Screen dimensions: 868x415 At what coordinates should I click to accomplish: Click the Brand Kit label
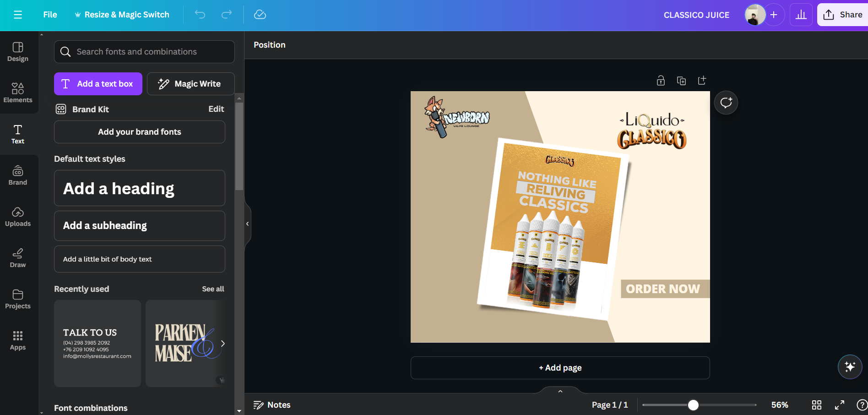91,109
